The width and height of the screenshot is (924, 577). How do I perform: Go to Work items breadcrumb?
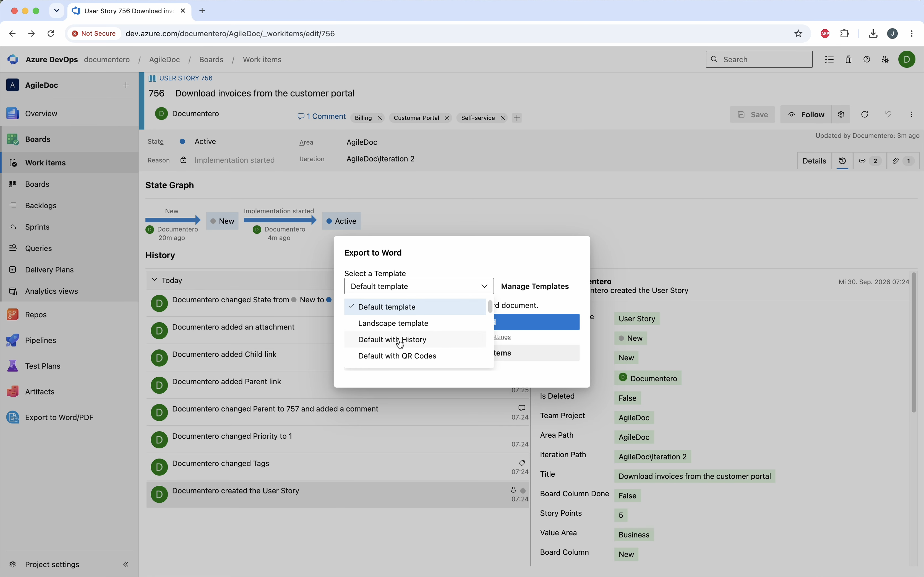pos(262,59)
